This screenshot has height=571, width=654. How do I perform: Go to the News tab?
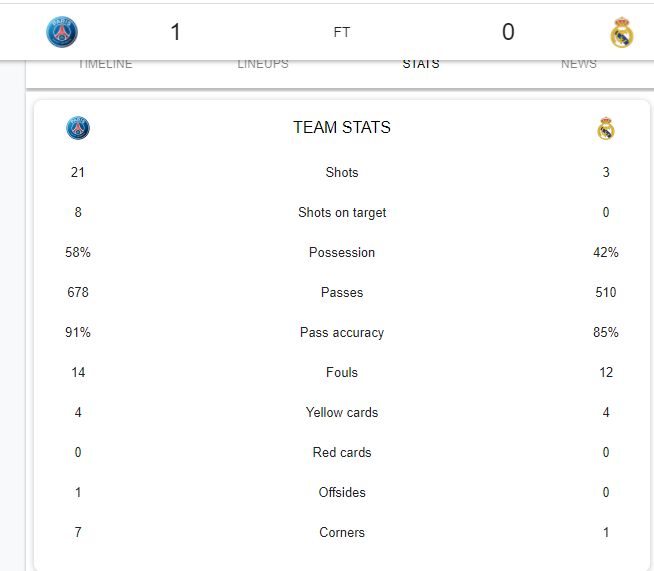[x=579, y=64]
